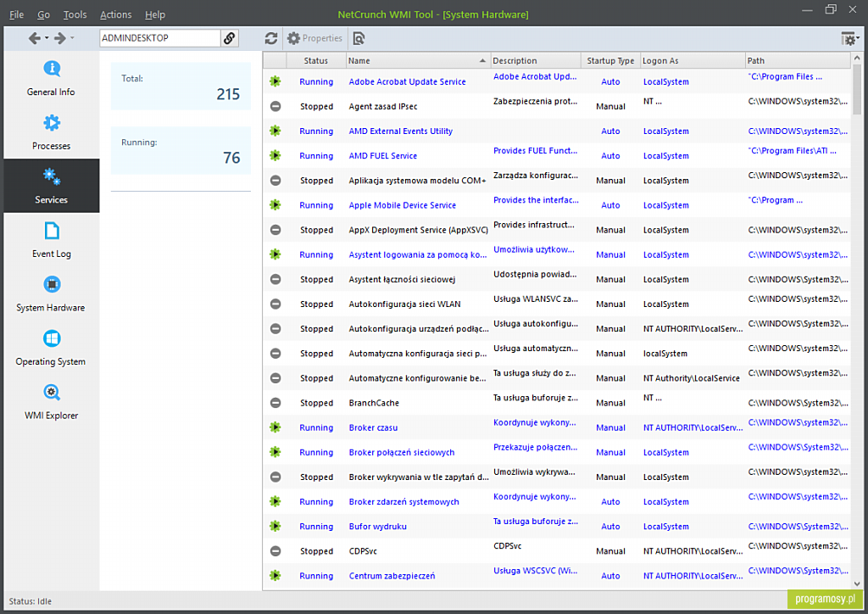Click running icon of Centrum zabezpieczeń row
Image resolution: width=868 pixels, height=614 pixels.
tap(275, 576)
